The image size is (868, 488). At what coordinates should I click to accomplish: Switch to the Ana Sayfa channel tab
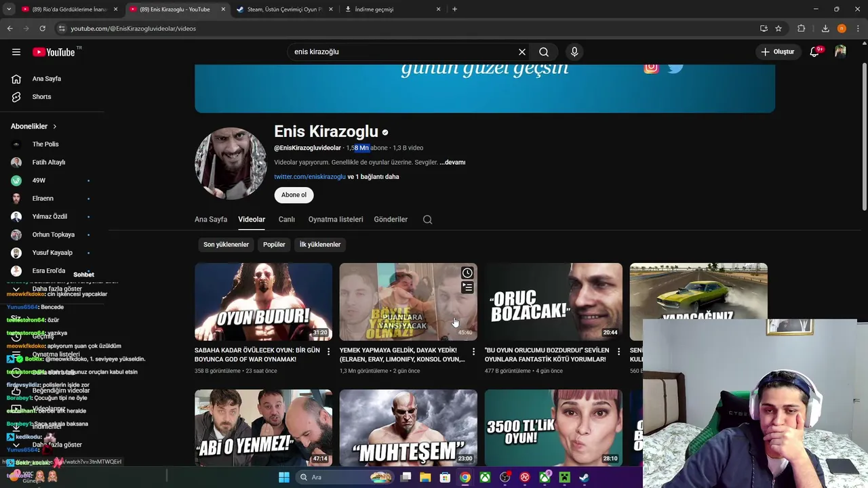coord(211,220)
